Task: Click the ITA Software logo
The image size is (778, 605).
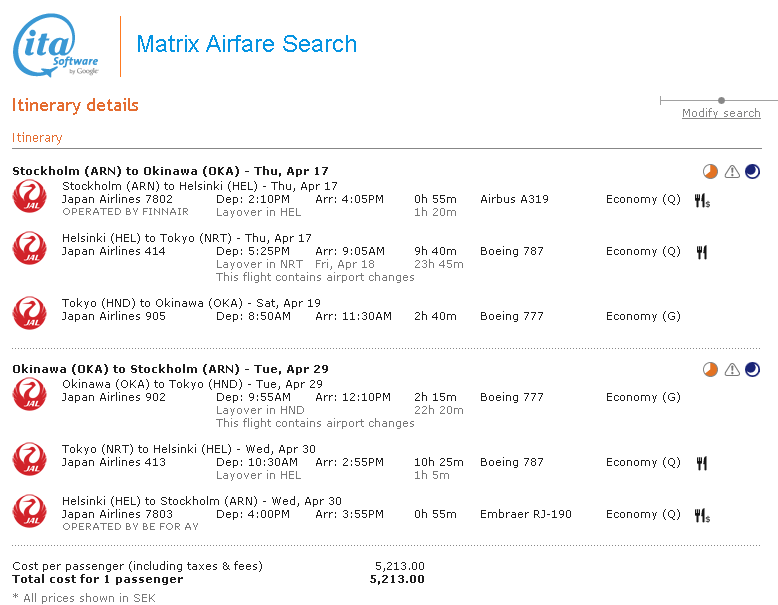Action: pyautogui.click(x=56, y=46)
